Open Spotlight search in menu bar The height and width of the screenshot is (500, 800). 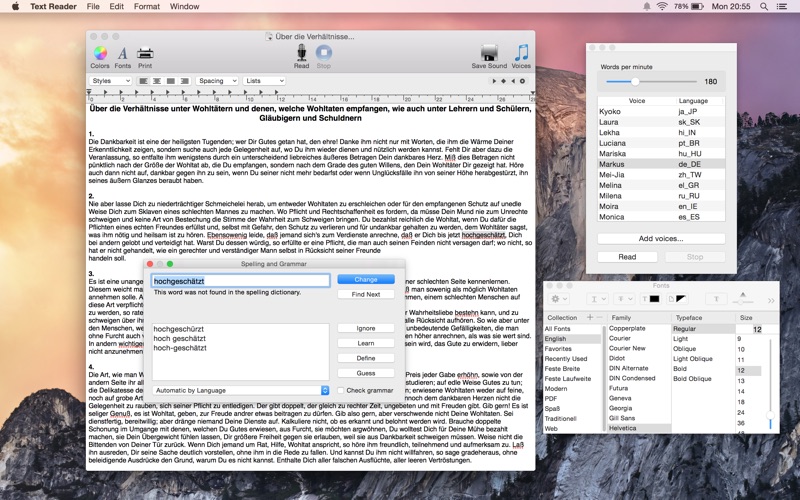point(763,7)
